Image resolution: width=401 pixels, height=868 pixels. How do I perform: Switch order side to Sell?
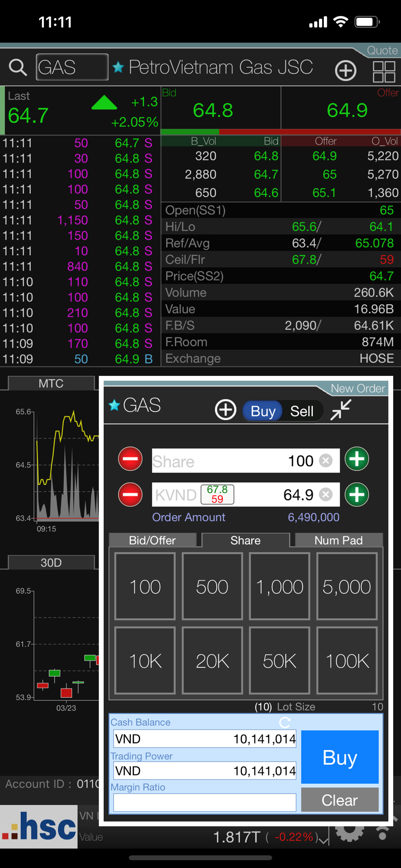pos(302,411)
